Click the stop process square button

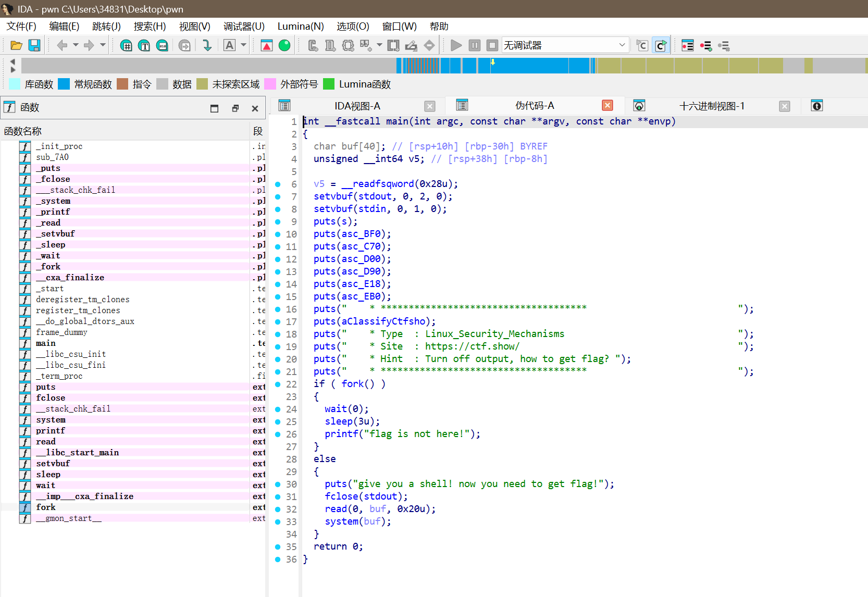pyautogui.click(x=492, y=45)
